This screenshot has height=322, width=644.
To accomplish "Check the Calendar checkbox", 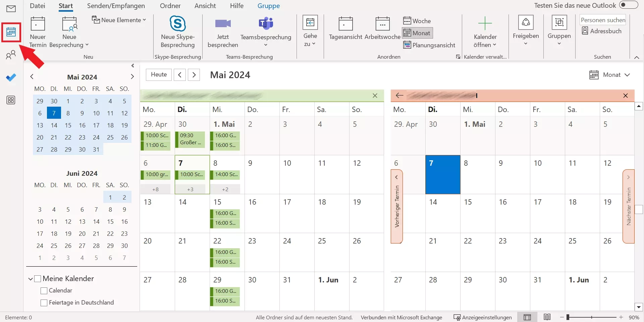I will (44, 291).
